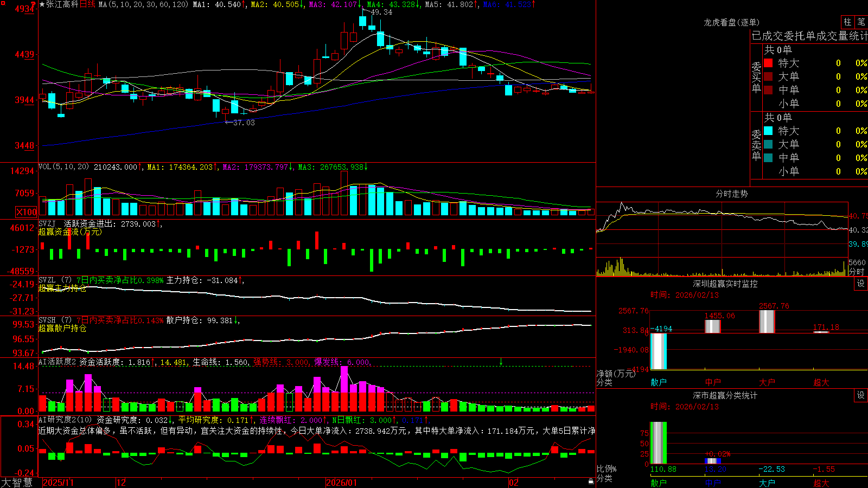
Task: Click the dark red 中单 buy swatch
Action: pos(768,90)
